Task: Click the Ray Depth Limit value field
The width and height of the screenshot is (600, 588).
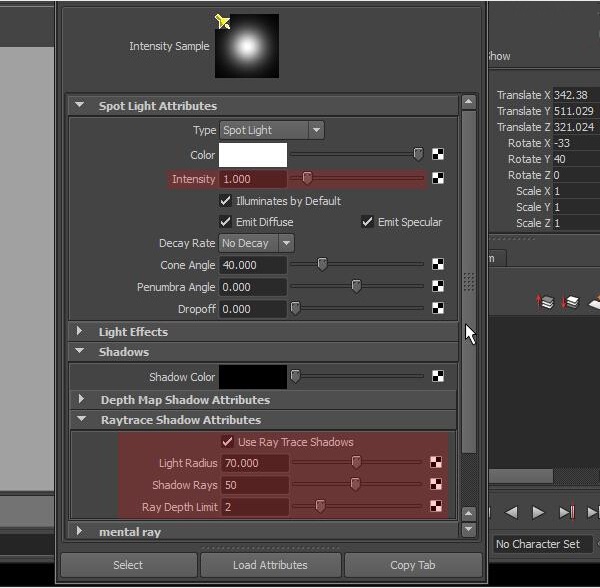Action: click(x=255, y=507)
